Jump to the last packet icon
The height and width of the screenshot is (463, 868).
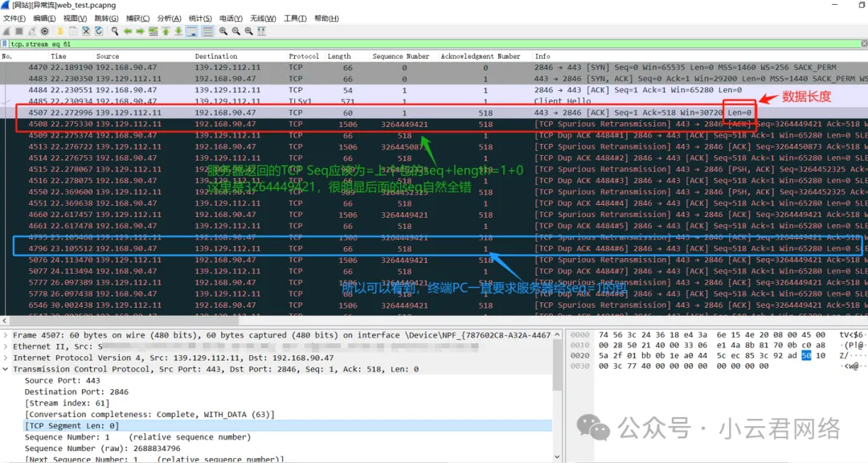click(179, 31)
